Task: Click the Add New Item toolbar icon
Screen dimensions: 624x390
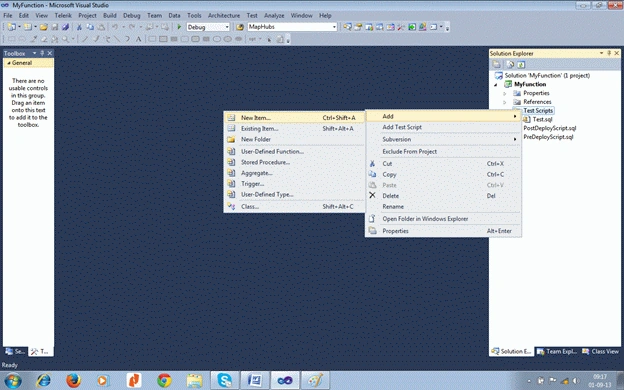Action: click(27, 27)
